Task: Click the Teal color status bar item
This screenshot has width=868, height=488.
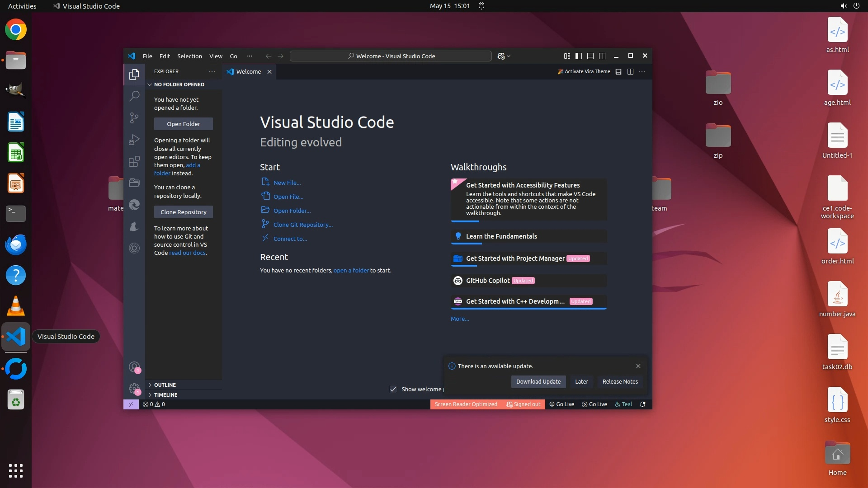Action: [x=623, y=404]
